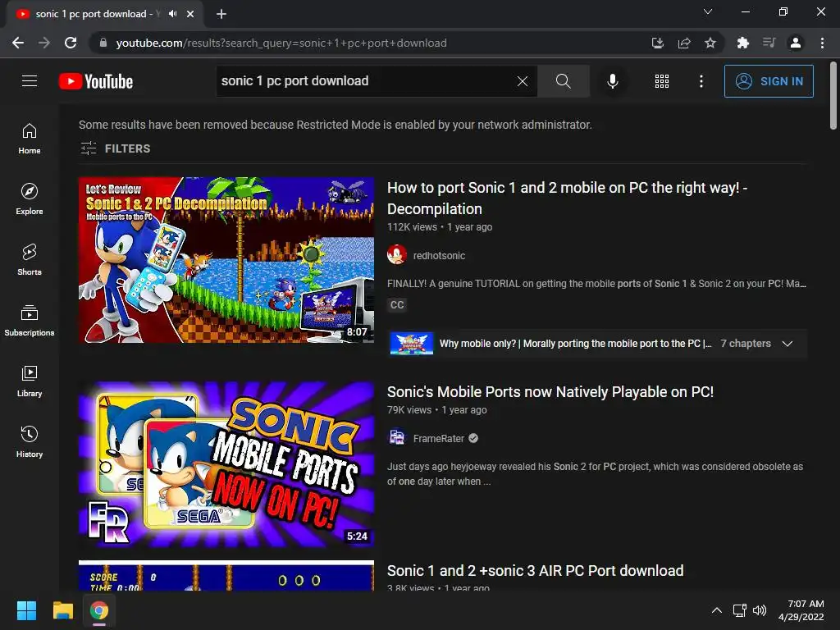Bookmark this page with the star icon
The height and width of the screenshot is (630, 840).
[710, 43]
